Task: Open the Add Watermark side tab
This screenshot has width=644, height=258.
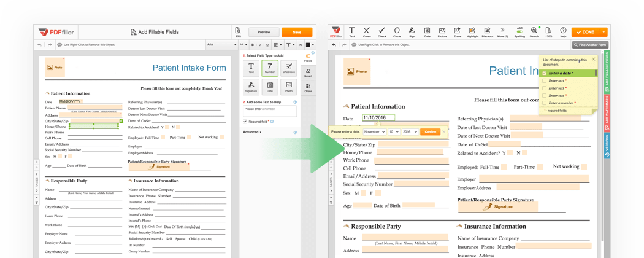Action: [x=607, y=113]
